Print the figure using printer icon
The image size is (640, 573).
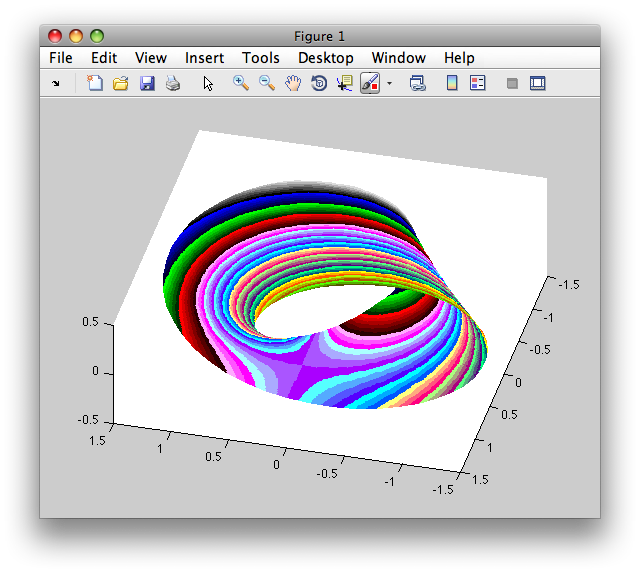[173, 83]
